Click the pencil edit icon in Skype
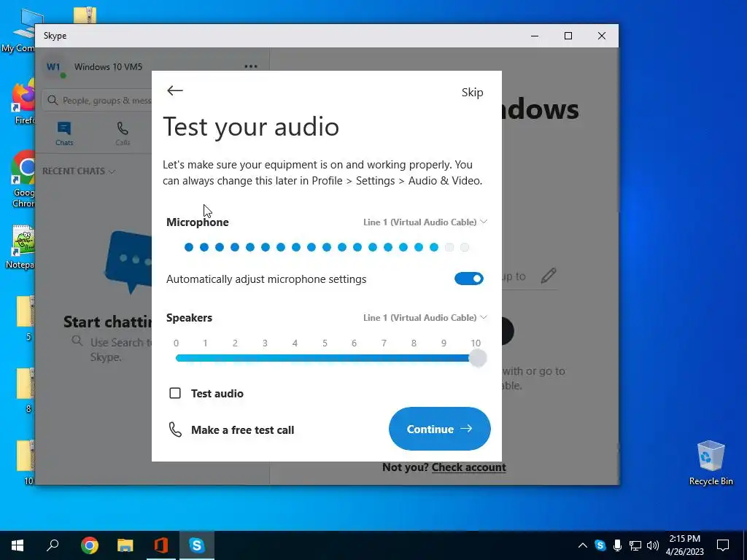 [549, 275]
